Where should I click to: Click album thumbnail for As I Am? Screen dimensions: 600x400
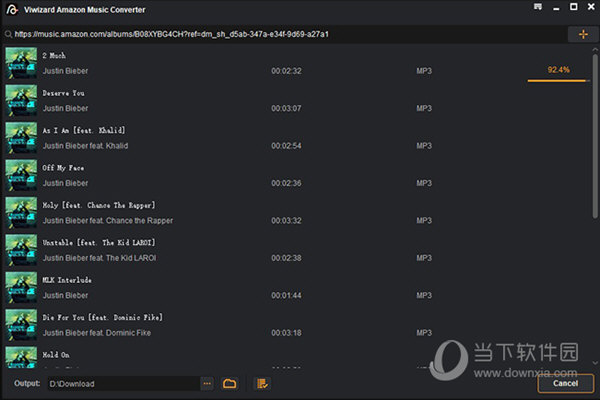pyautogui.click(x=21, y=138)
